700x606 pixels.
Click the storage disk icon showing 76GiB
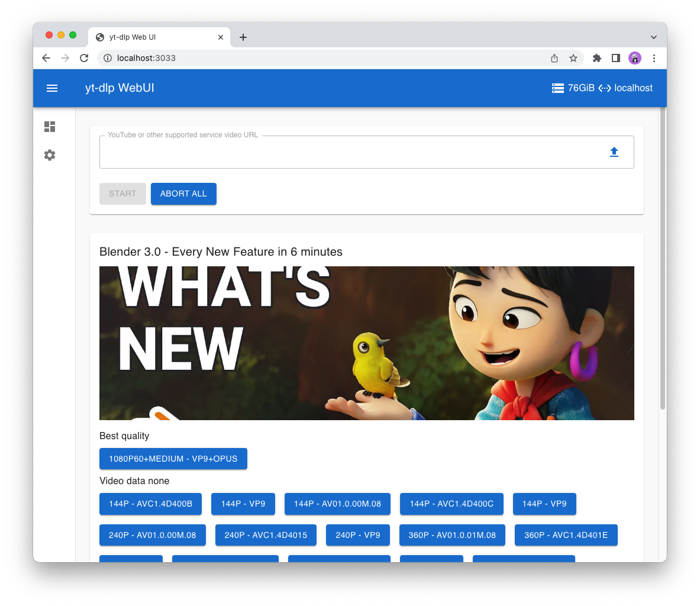[x=557, y=88]
